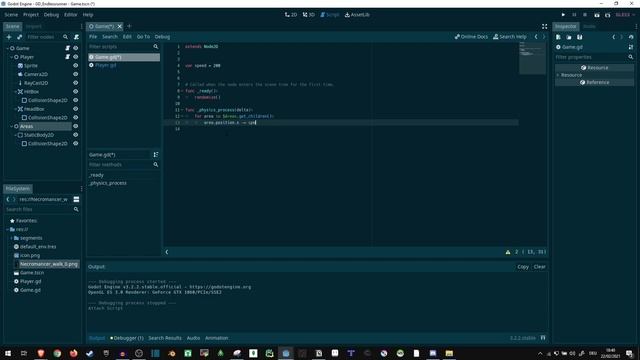Viewport: 640px width, 360px height.
Task: Open the script editor Search menu
Action: [x=110, y=37]
